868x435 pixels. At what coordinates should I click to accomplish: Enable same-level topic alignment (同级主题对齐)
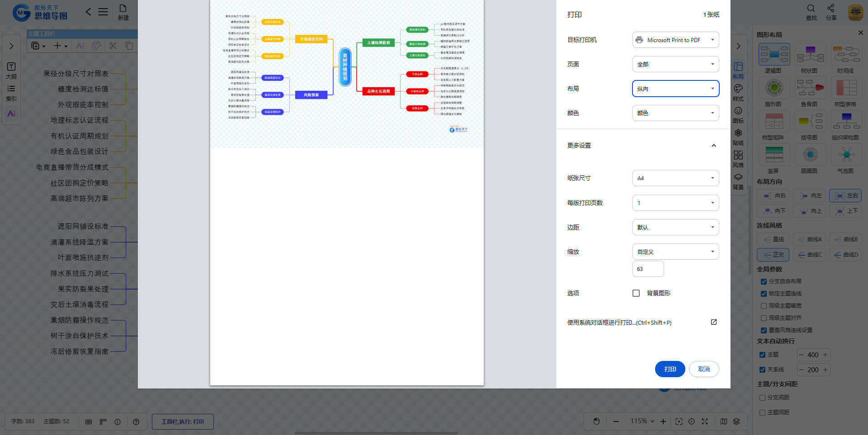[764, 318]
